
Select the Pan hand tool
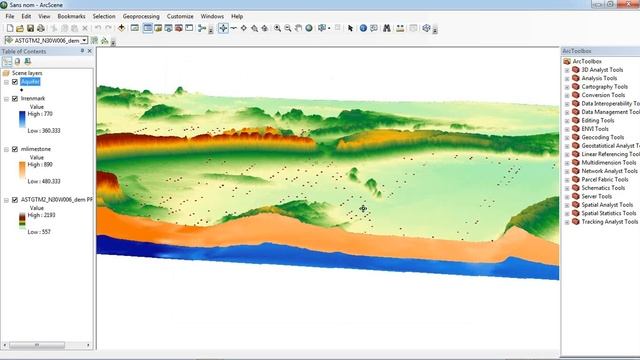(x=298, y=28)
